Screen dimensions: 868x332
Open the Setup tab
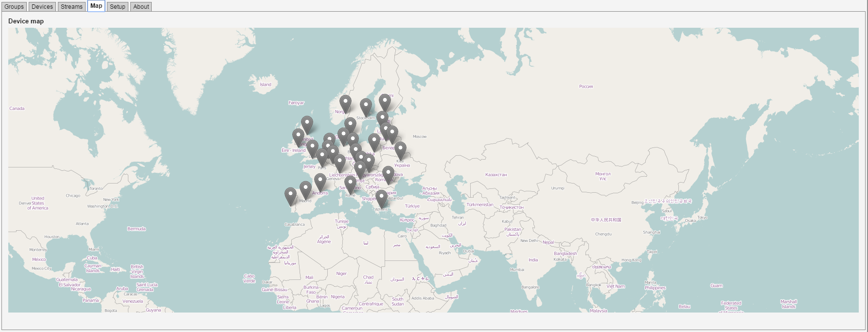[x=117, y=7]
